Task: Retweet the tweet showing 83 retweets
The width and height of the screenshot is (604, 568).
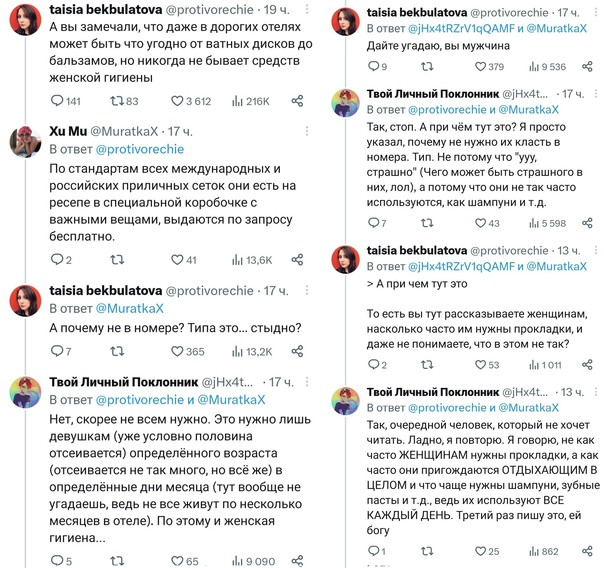Action: [116, 101]
